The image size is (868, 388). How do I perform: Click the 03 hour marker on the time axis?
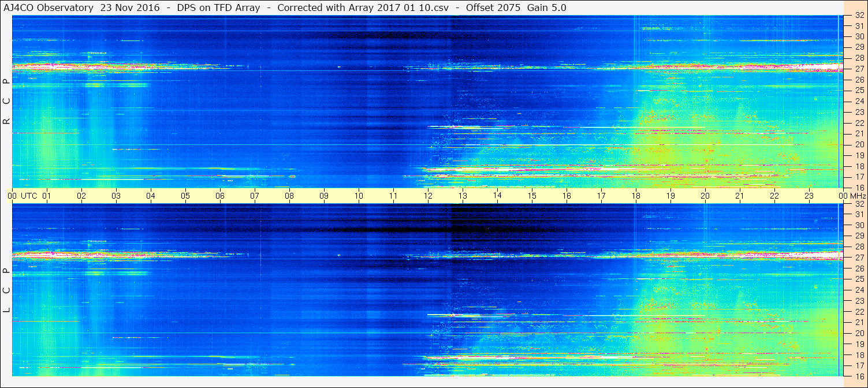pos(116,196)
